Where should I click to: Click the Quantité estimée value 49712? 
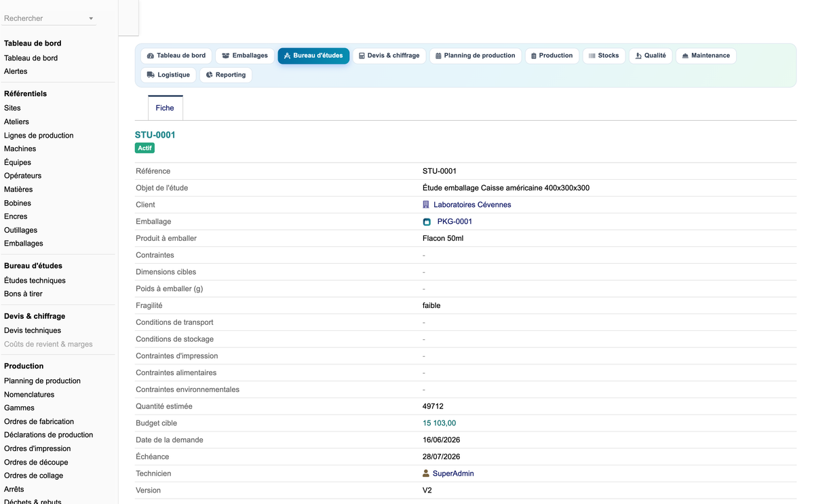pos(433,406)
